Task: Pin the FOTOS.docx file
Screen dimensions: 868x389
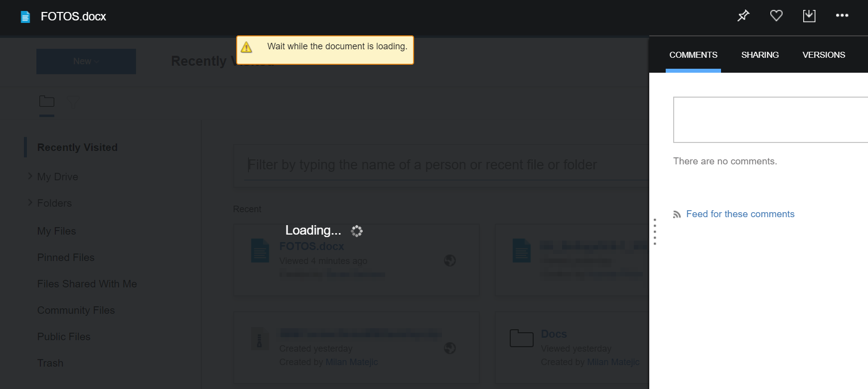Action: tap(743, 16)
